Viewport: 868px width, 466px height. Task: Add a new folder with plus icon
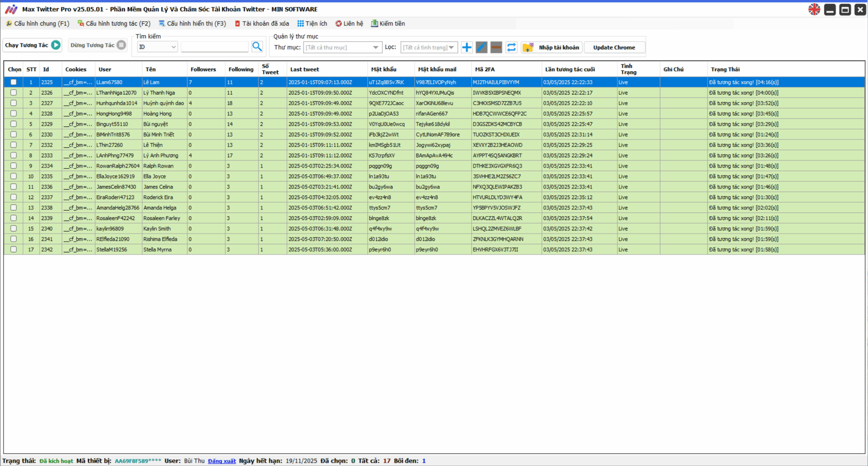(467, 47)
